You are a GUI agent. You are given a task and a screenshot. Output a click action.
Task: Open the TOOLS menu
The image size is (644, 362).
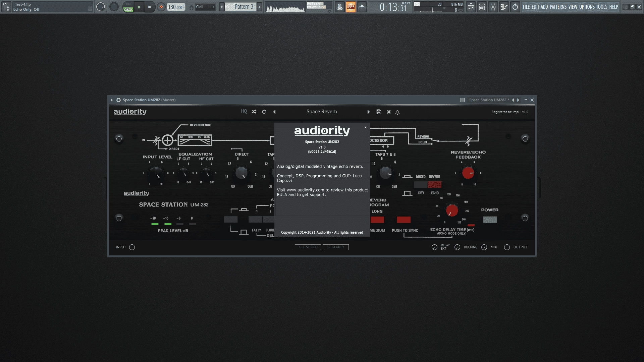tap(602, 7)
